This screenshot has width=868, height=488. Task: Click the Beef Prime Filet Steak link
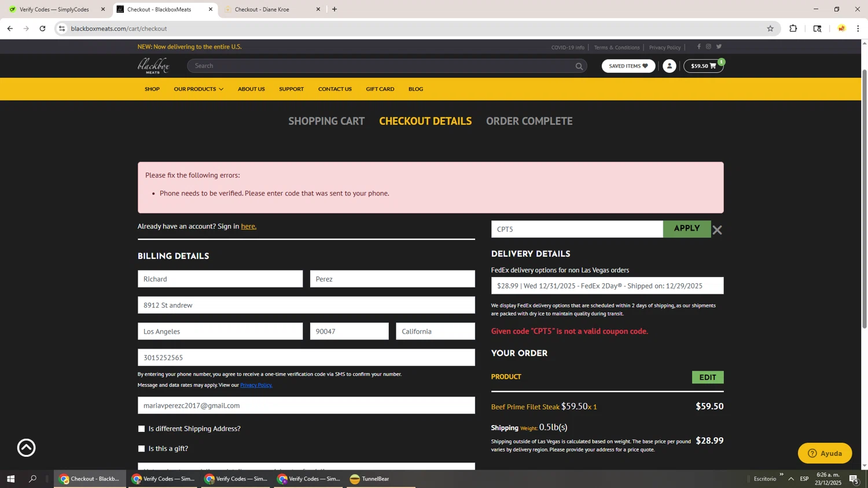[x=525, y=407]
